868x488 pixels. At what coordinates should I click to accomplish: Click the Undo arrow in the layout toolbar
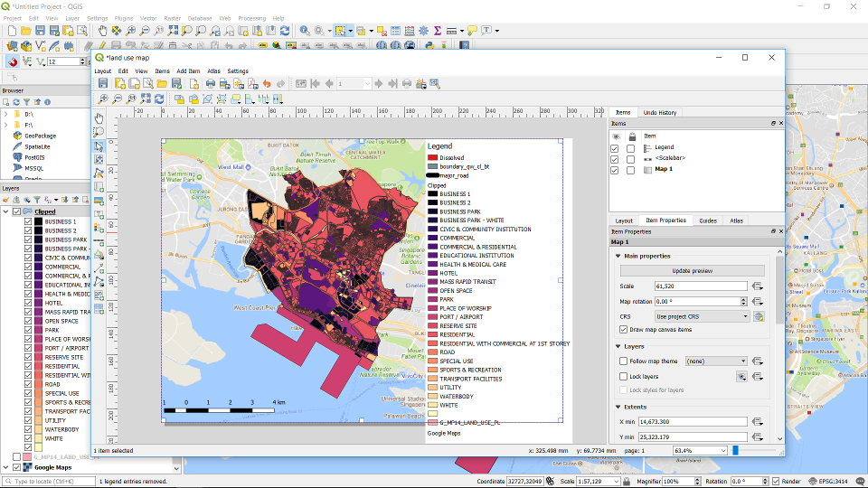point(267,84)
